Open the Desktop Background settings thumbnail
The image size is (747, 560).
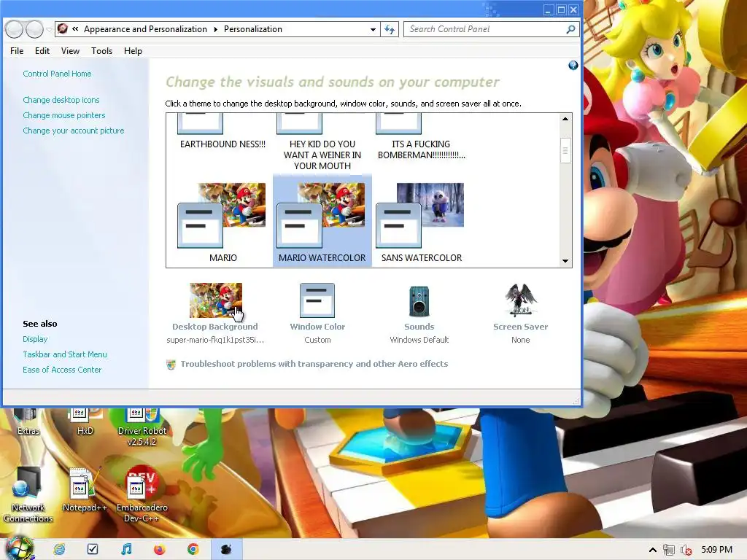coord(216,300)
